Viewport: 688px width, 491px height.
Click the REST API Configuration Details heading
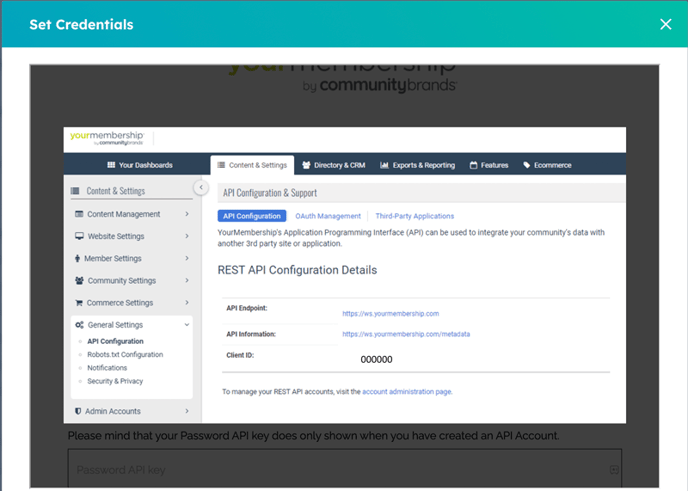pos(297,270)
